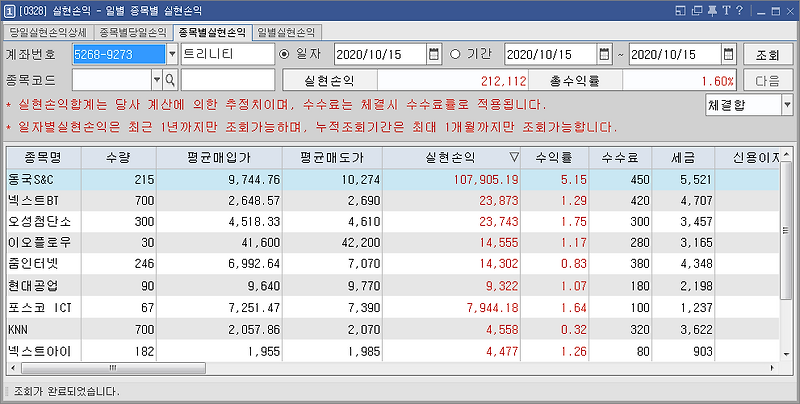Screen dimensions: 800x404
Task: Open the 체결합 dropdown
Action: click(786, 105)
